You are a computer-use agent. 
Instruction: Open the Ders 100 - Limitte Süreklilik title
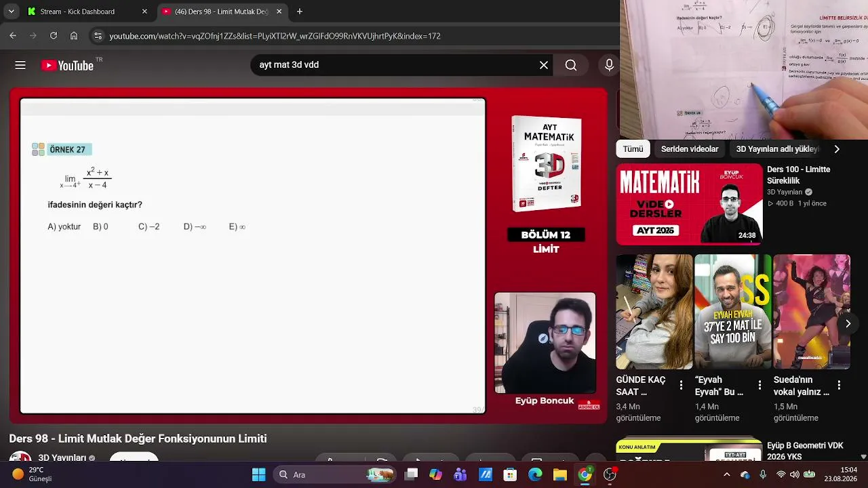[x=798, y=175]
